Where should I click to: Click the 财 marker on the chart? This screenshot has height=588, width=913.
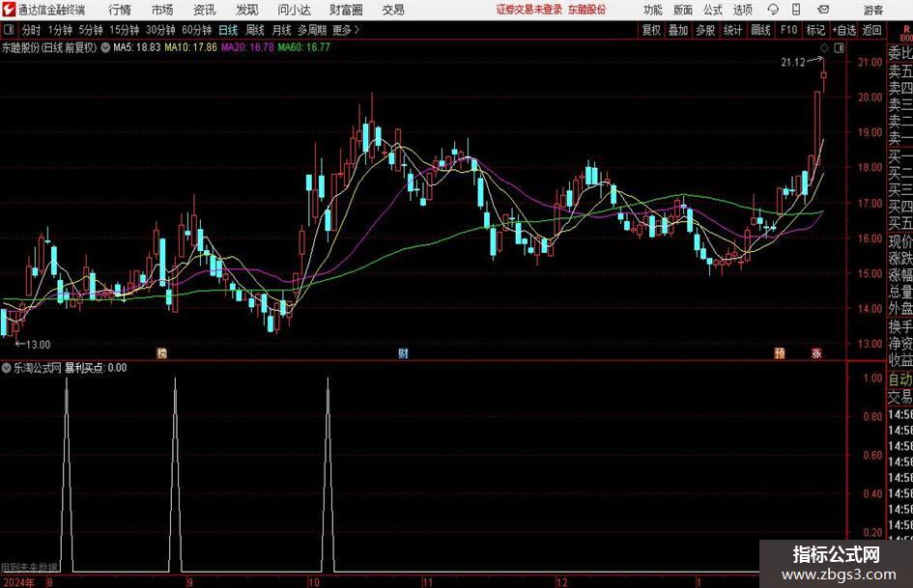(x=403, y=353)
